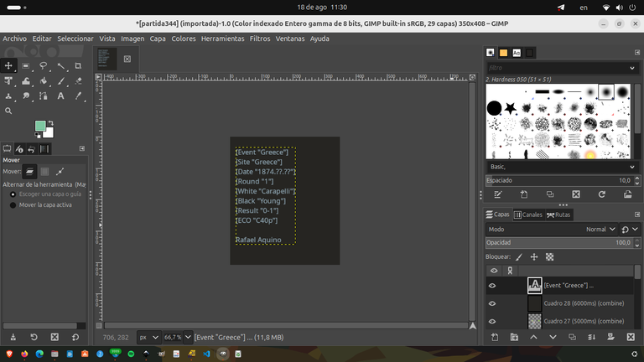The width and height of the screenshot is (644, 362).
Task: Set Mover mode to layer
Action: 29,172
